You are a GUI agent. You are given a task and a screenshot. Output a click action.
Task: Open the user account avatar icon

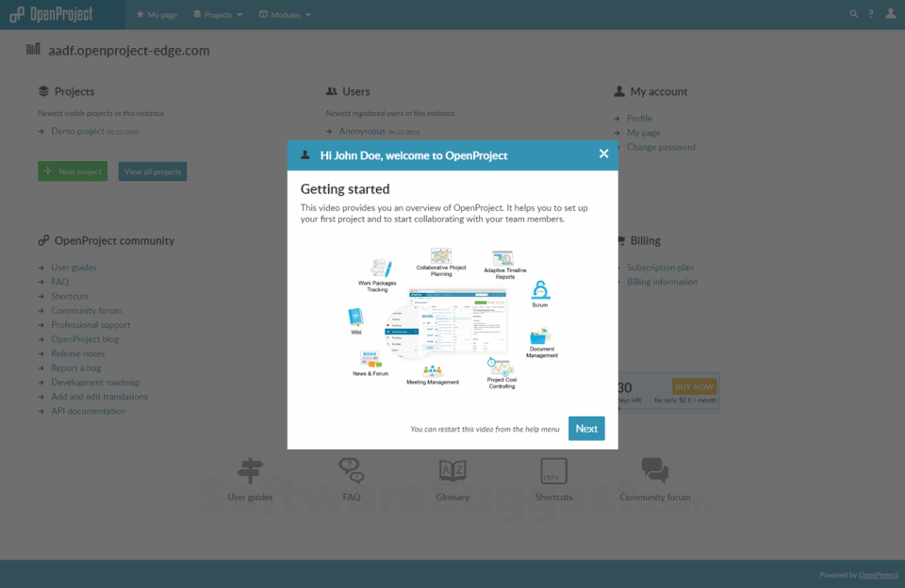pyautogui.click(x=889, y=14)
